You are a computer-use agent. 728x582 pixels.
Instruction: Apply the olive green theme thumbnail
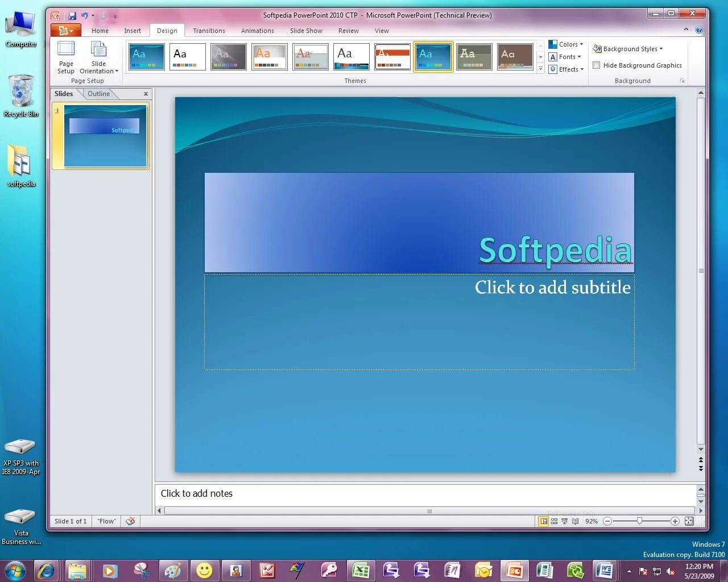coord(474,57)
